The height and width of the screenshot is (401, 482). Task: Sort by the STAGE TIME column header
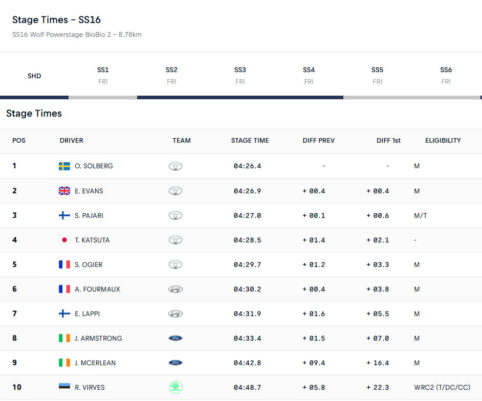(x=250, y=141)
